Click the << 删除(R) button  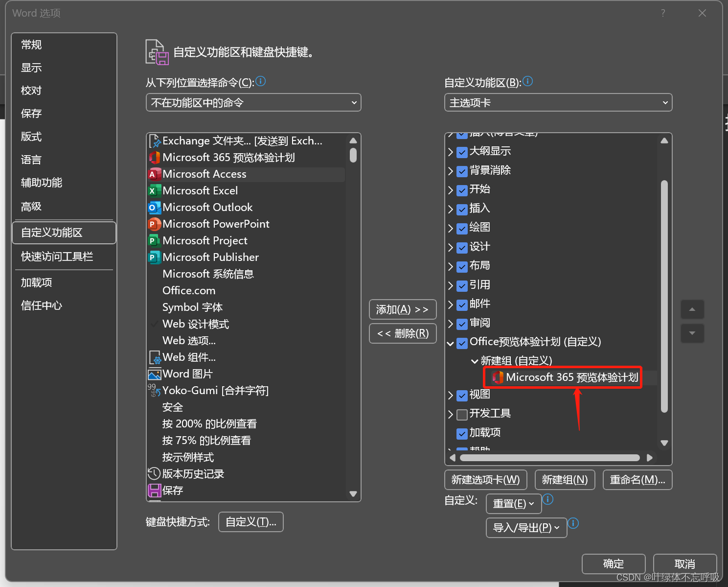coord(403,333)
